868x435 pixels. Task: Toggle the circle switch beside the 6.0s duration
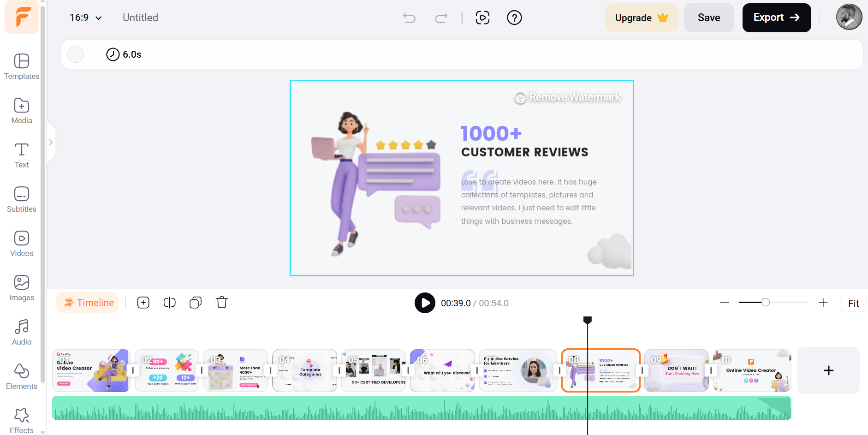(x=75, y=54)
